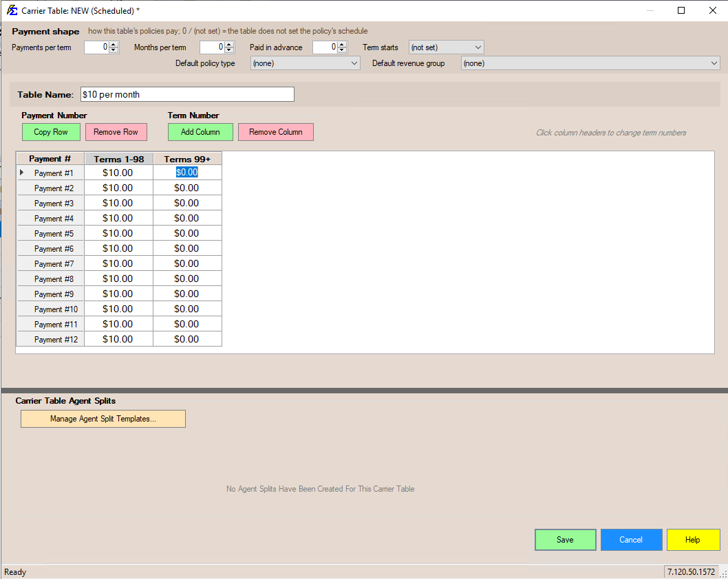This screenshot has width=728, height=579.
Task: Save the carrier table
Action: pyautogui.click(x=565, y=540)
